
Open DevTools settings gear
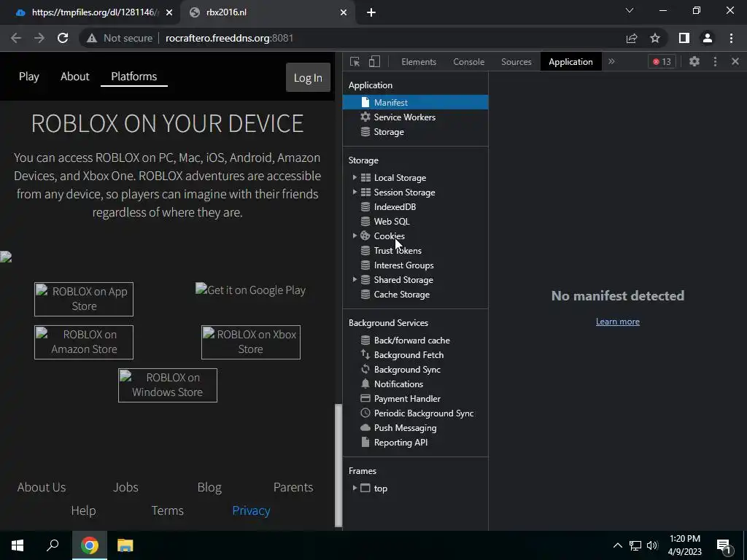pyautogui.click(x=694, y=61)
